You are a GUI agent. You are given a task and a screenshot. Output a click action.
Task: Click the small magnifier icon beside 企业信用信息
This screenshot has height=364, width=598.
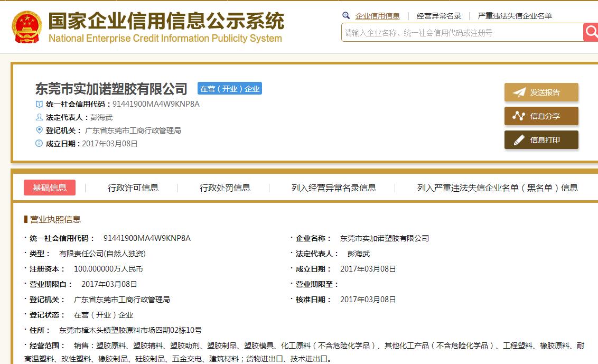coord(346,16)
